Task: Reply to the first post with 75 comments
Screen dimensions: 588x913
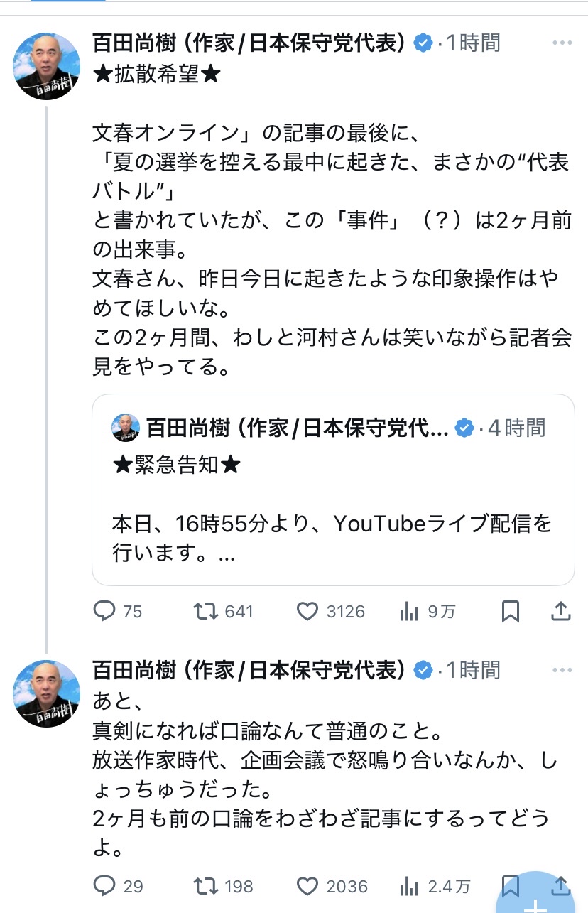Action: (106, 611)
